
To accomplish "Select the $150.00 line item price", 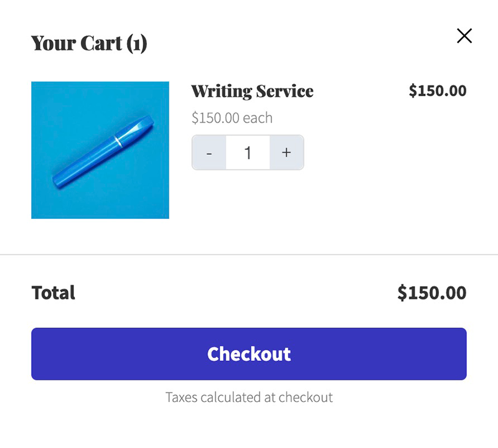I will 438,91.
